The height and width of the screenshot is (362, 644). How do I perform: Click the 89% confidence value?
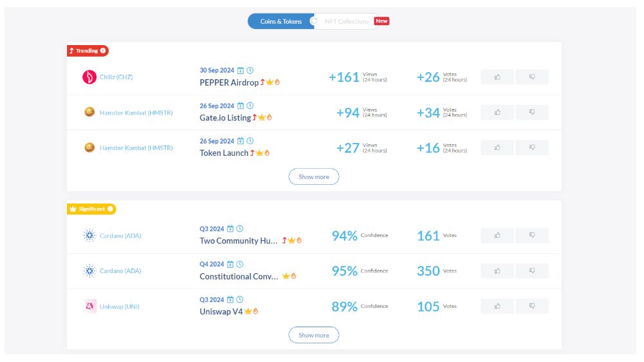pos(344,307)
